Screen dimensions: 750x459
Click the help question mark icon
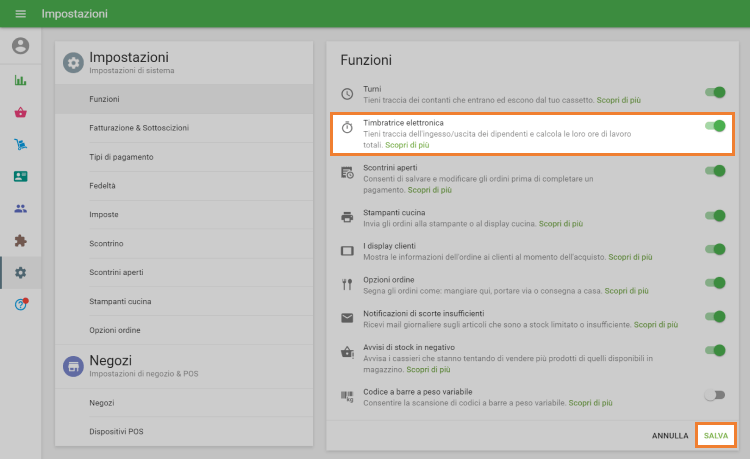[20, 304]
